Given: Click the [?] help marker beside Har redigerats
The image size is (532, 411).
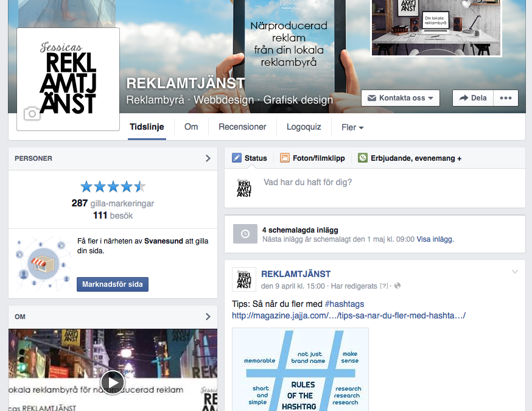Looking at the screenshot, I should (383, 286).
